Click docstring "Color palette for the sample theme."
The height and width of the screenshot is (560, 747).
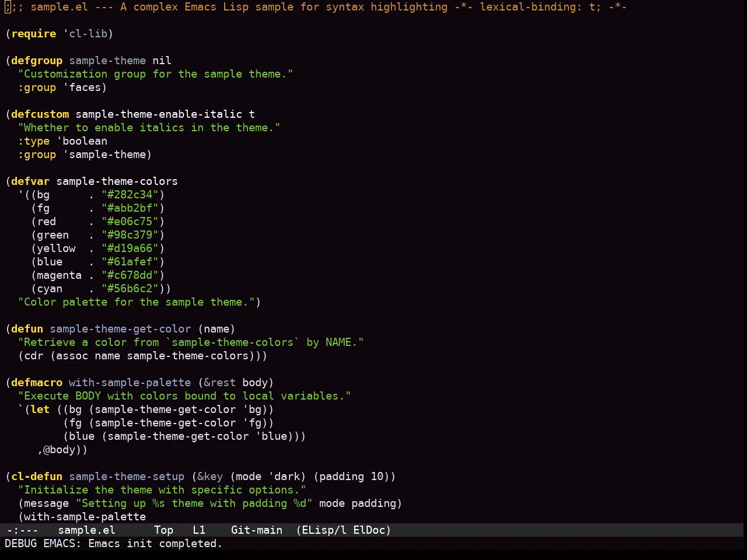click(x=137, y=302)
